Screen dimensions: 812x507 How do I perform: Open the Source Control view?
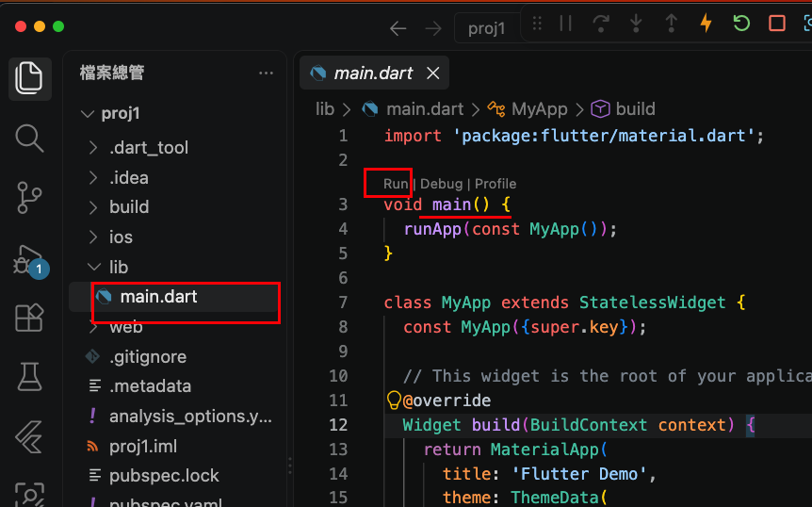pyautogui.click(x=29, y=197)
